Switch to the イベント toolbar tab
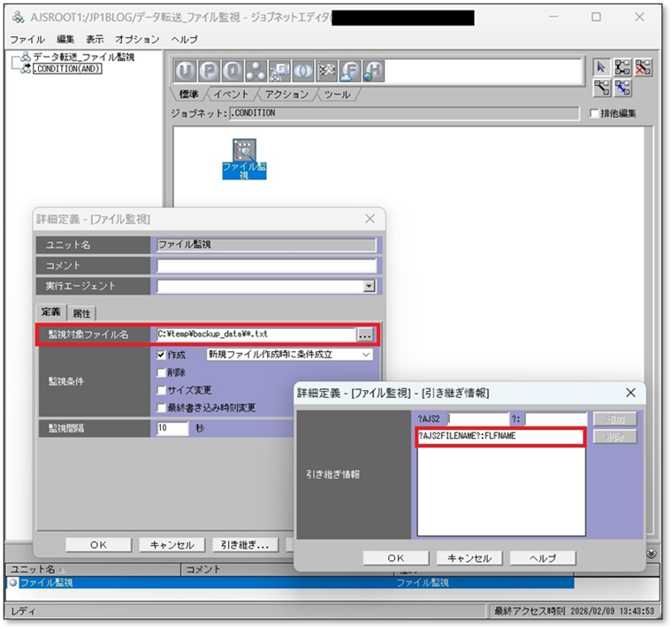 [x=231, y=95]
